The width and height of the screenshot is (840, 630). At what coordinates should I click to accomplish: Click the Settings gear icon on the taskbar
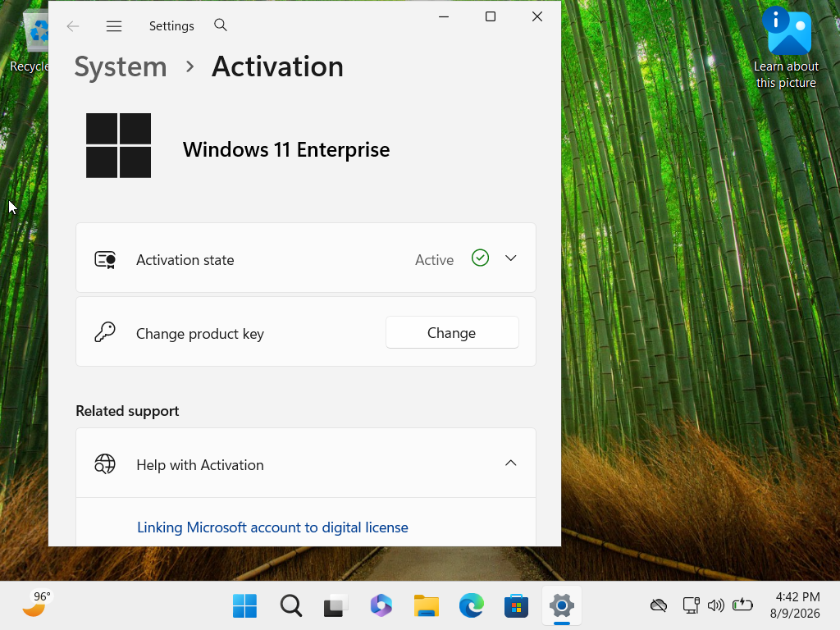[x=561, y=606]
